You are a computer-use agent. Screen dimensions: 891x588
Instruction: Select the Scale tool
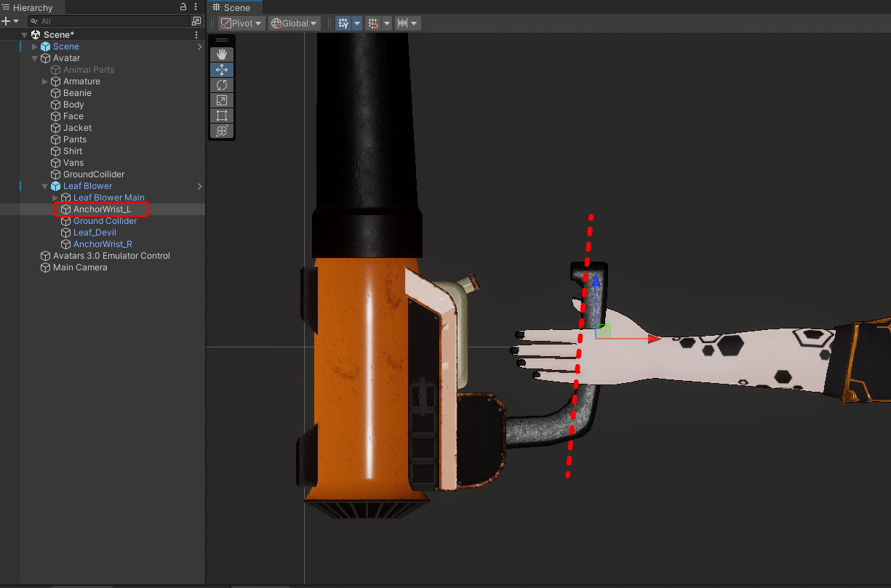coord(222,100)
